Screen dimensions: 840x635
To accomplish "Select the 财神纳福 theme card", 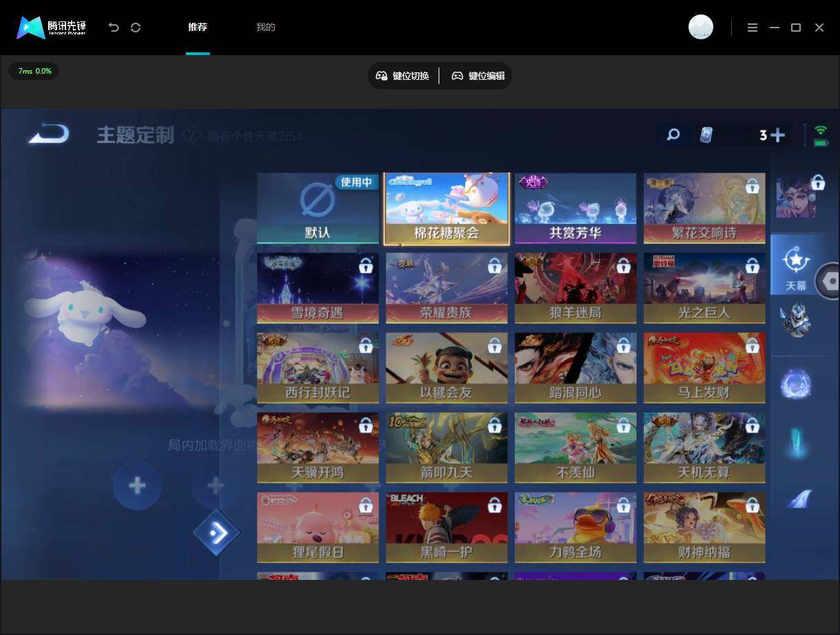I will click(704, 528).
